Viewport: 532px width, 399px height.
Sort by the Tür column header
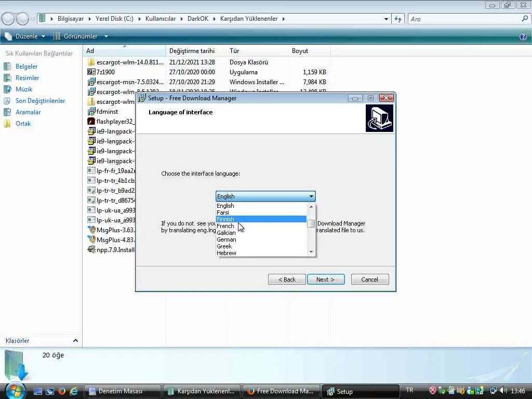pyautogui.click(x=257, y=51)
